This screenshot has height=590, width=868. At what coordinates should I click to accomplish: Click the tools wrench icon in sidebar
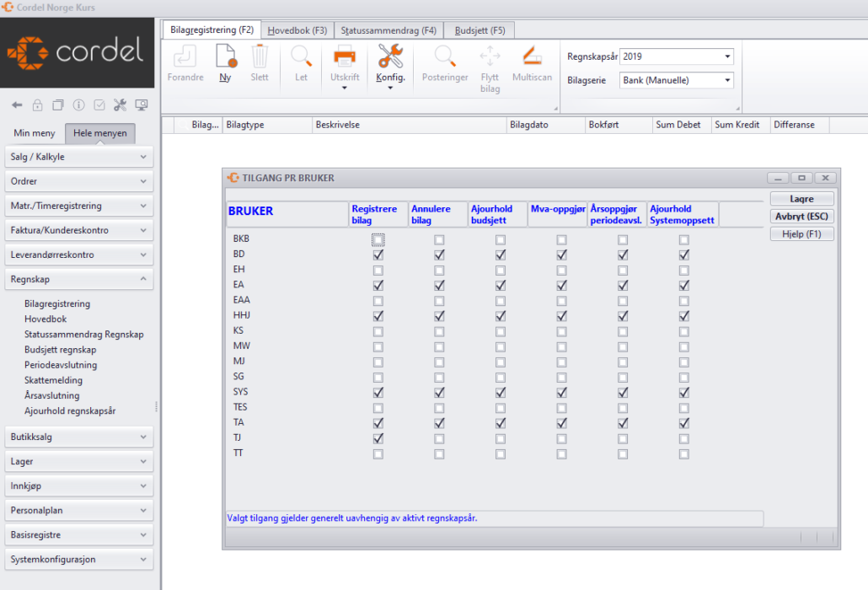point(121,105)
